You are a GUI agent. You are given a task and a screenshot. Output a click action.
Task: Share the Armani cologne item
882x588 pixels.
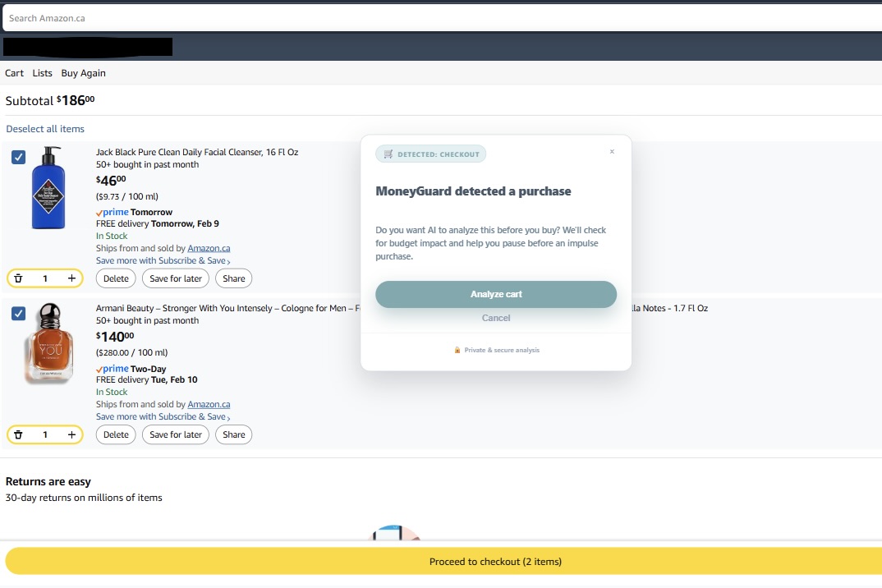coord(233,434)
